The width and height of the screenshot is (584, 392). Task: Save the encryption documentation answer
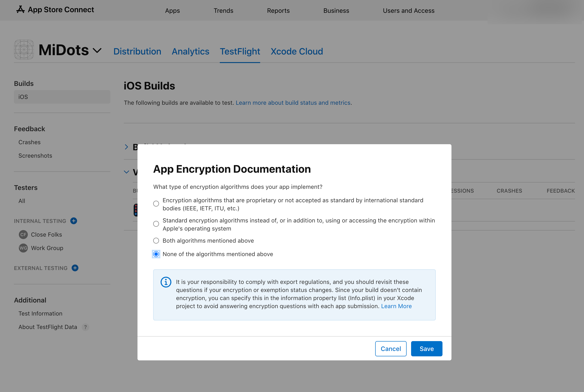[427, 348]
